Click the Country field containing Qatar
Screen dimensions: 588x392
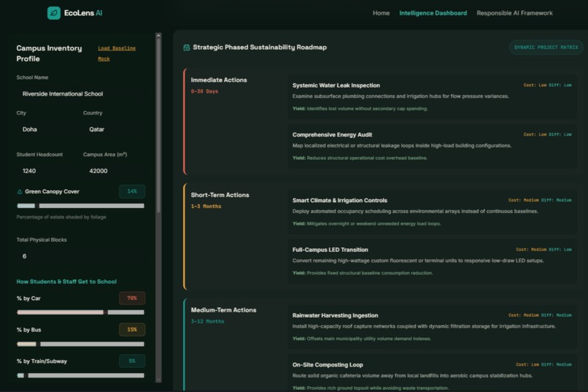[114, 129]
